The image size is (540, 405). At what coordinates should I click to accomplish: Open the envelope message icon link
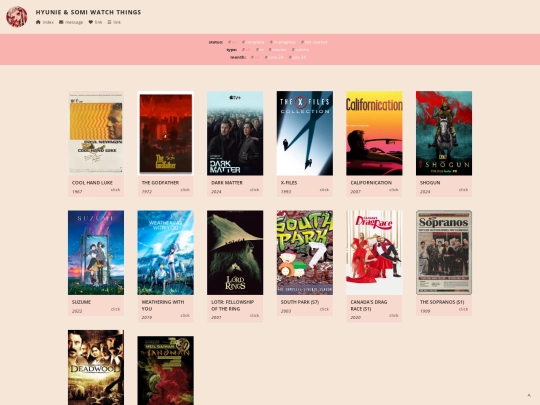[x=71, y=22]
